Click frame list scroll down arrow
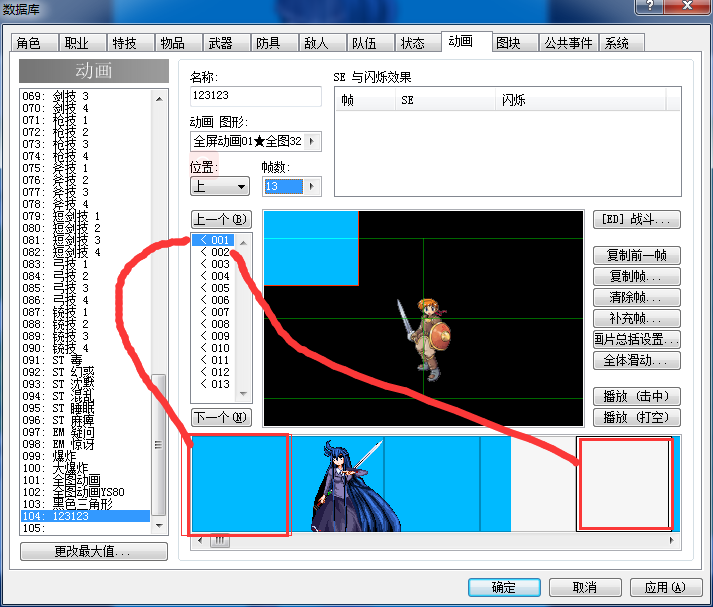The height and width of the screenshot is (607, 713). 243,394
